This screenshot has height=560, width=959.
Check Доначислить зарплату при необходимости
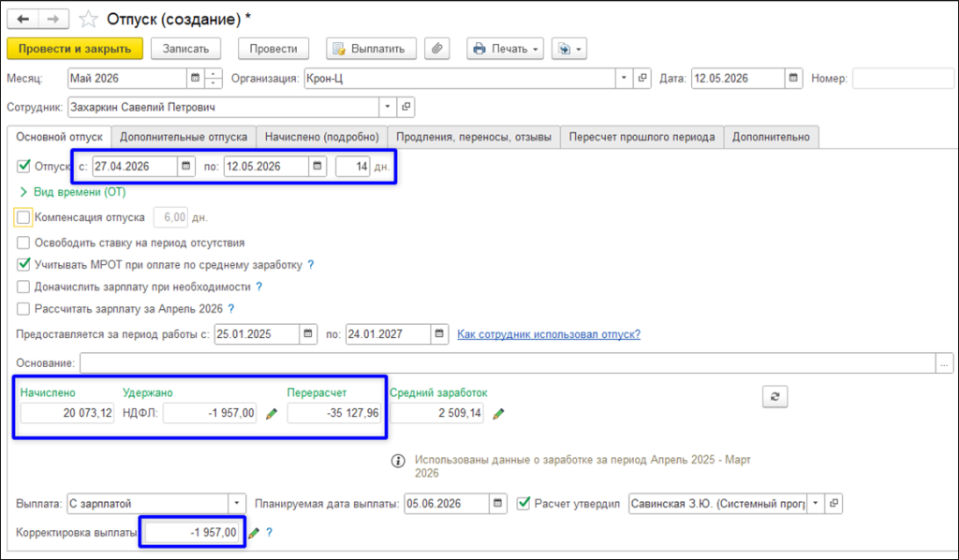(23, 287)
